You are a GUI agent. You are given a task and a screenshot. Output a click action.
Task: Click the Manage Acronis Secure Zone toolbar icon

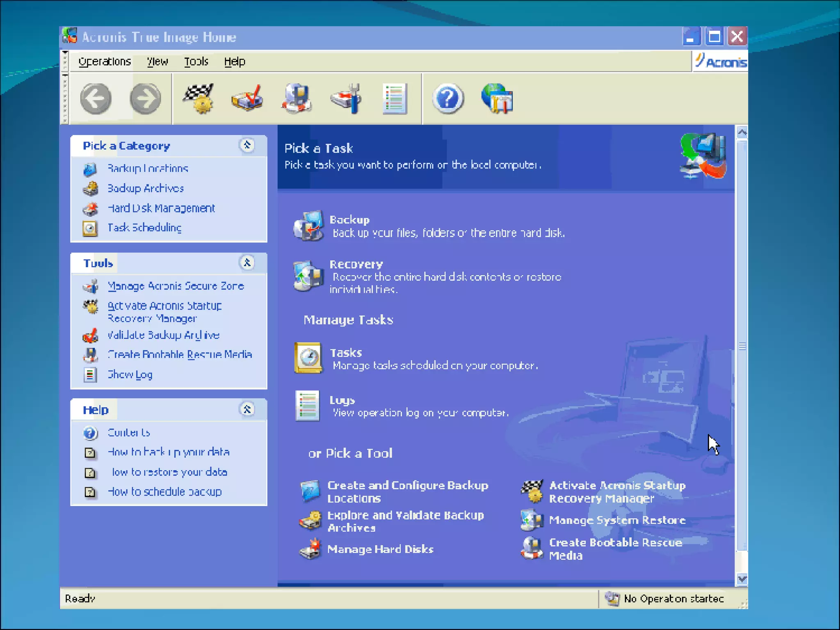346,98
